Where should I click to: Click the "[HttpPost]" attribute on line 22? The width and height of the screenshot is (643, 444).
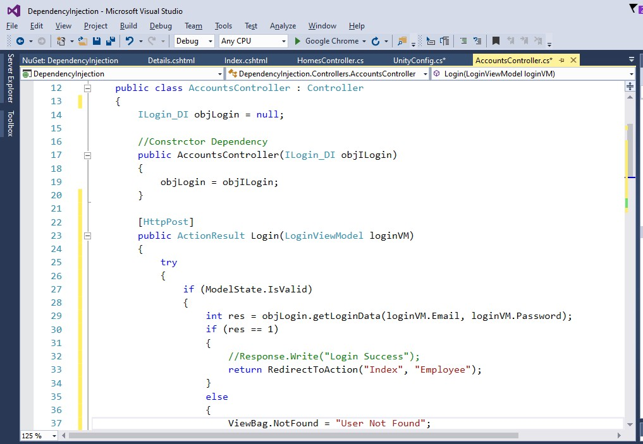(166, 222)
